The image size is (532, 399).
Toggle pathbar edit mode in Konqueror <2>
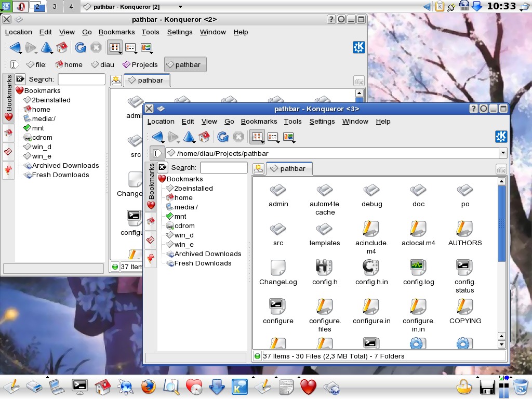click(15, 64)
